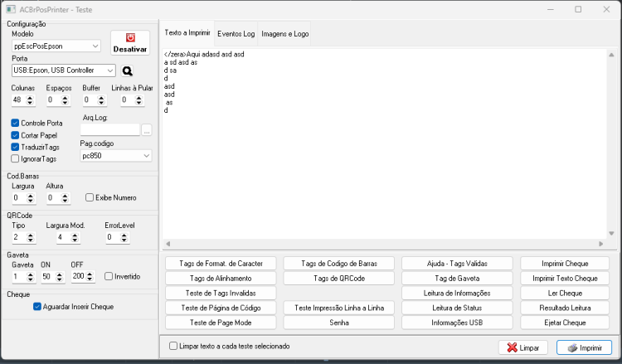Click the text area's vertical scrollbar down arrow
This screenshot has width=622, height=364.
(x=611, y=234)
